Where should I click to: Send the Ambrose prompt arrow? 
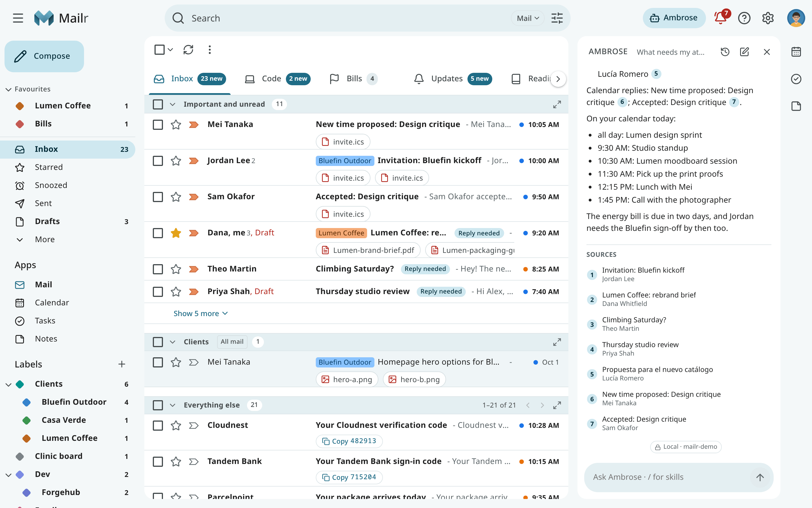(x=760, y=477)
